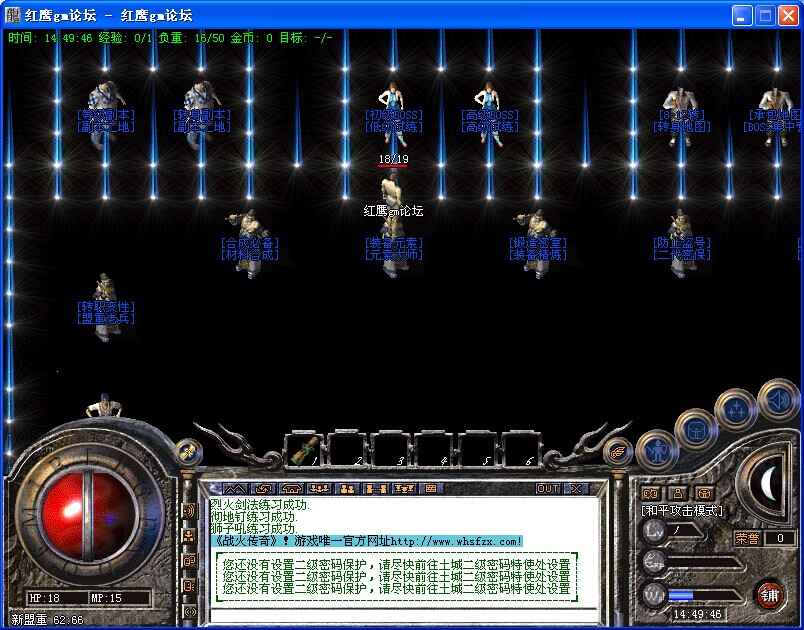Image resolution: width=804 pixels, height=630 pixels.
Task: Click the sound speaker round button
Action: coord(778,398)
